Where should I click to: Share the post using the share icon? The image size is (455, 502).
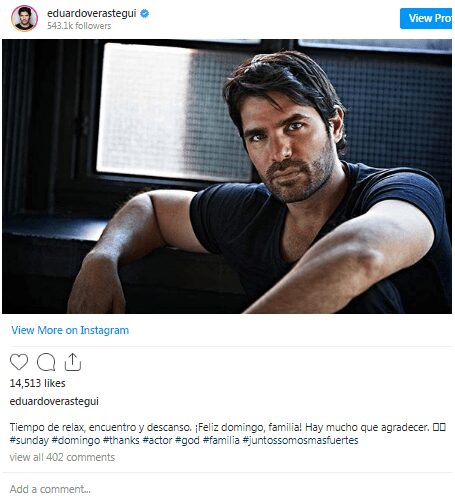(73, 362)
